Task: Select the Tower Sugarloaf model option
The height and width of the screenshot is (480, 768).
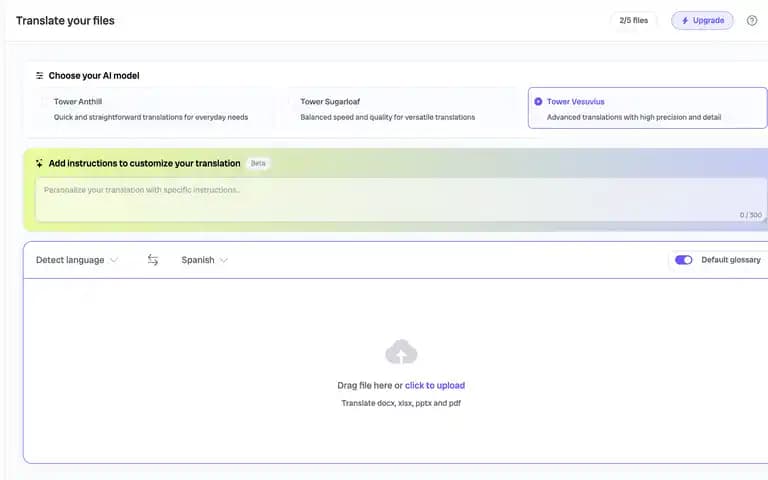Action: (400, 109)
